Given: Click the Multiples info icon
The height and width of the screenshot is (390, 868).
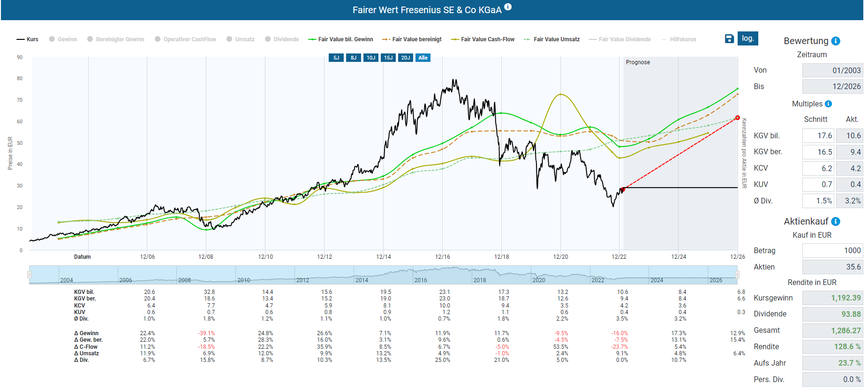Looking at the screenshot, I should (x=828, y=104).
